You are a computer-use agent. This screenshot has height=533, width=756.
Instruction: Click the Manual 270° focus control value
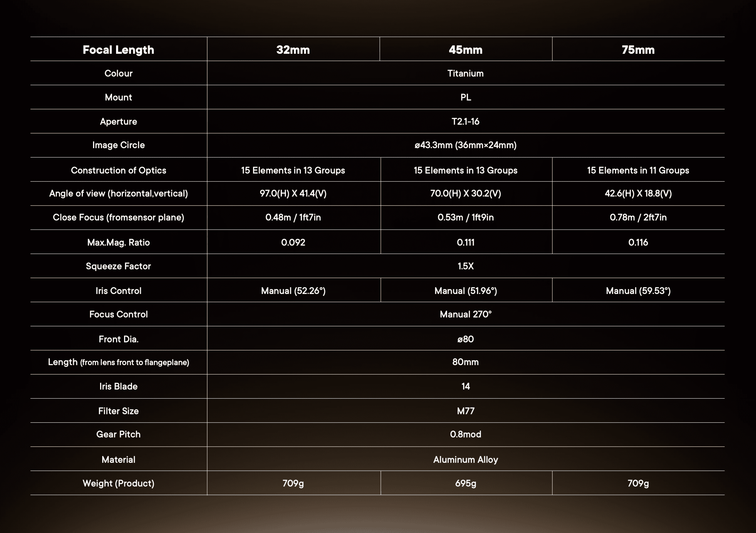pos(465,314)
